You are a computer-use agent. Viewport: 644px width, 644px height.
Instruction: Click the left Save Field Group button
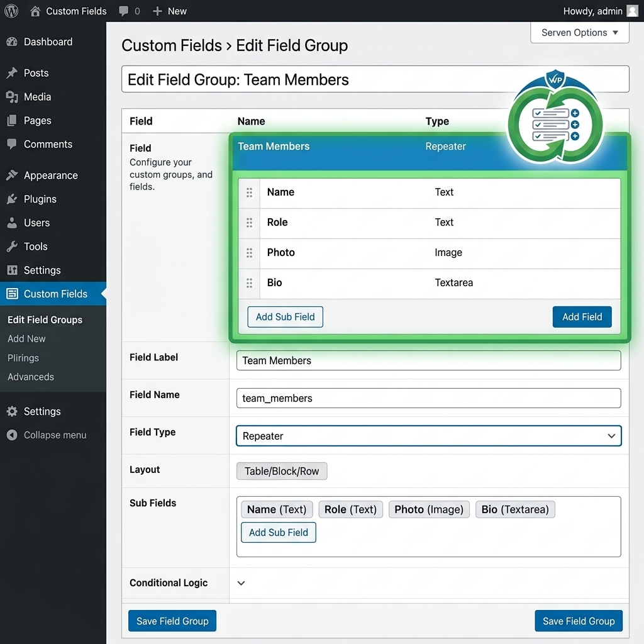pyautogui.click(x=172, y=621)
